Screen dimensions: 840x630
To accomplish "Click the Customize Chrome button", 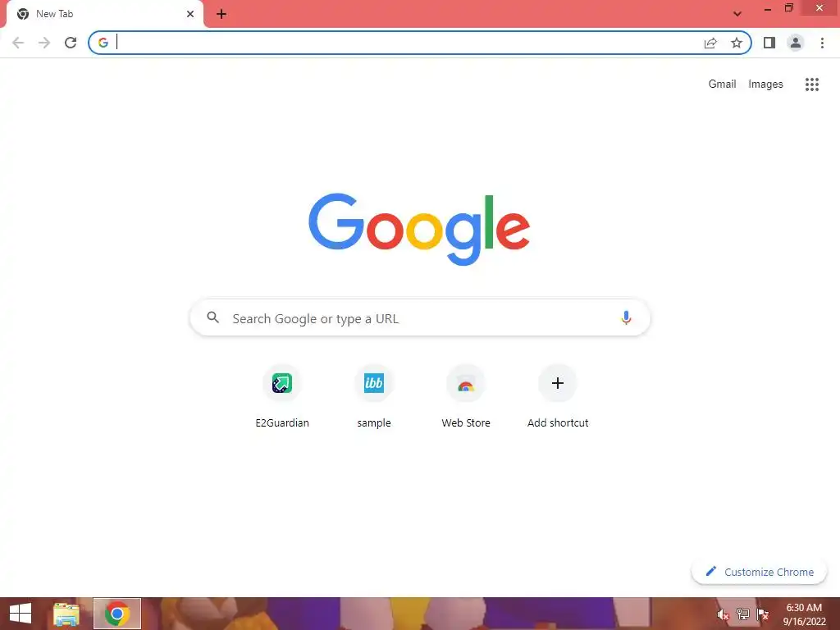I will [759, 572].
